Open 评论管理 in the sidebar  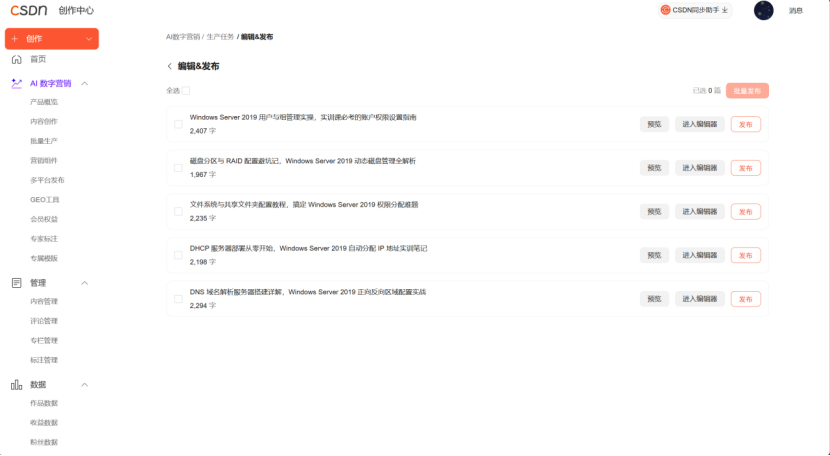(x=44, y=321)
